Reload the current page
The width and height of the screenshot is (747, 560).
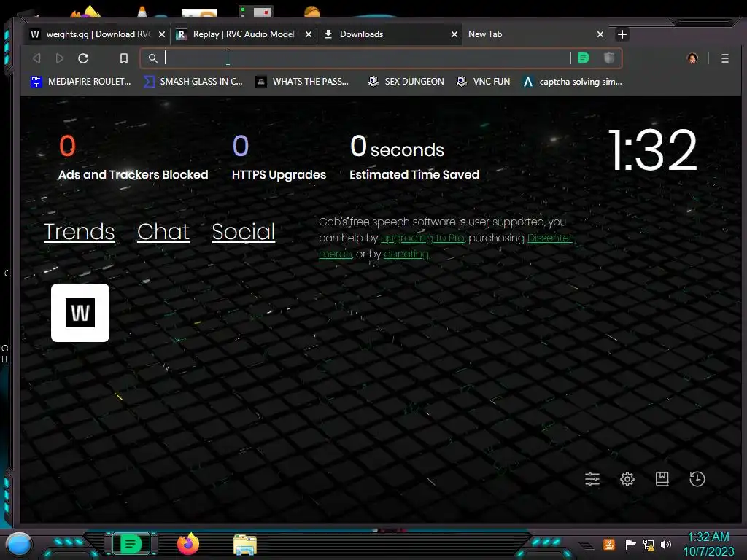point(83,58)
